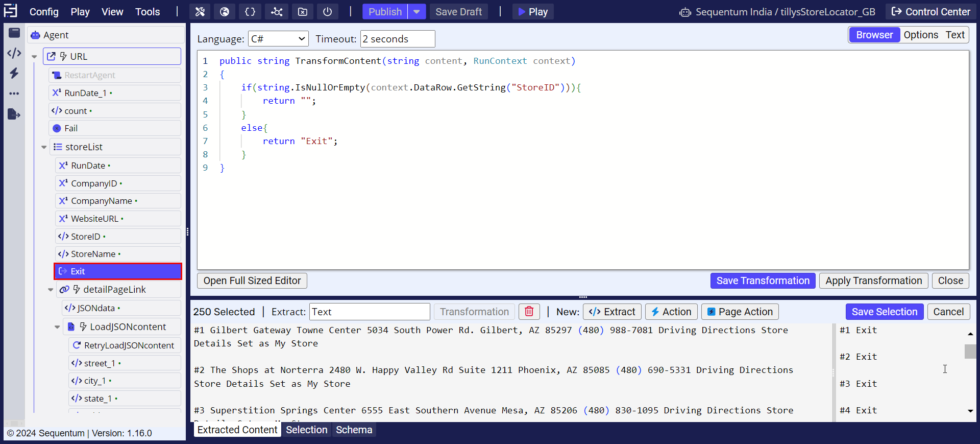This screenshot has width=980, height=444.
Task: Open the agent panel sidebar icon
Action: (14, 33)
